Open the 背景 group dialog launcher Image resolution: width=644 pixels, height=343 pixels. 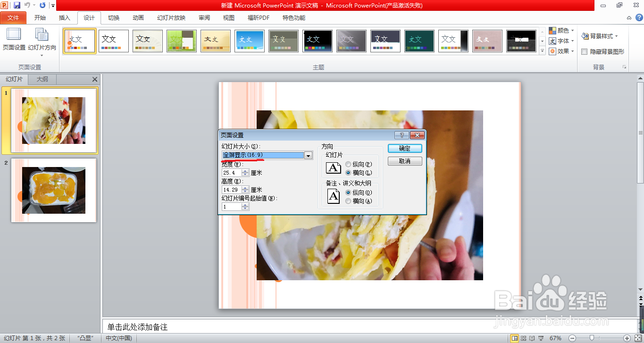(x=625, y=67)
